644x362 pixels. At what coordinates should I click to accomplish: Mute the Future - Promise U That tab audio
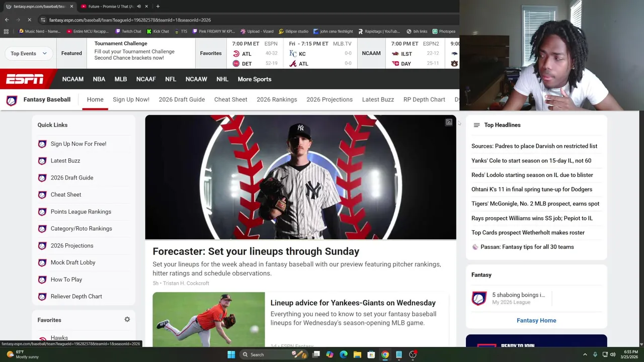(138, 7)
